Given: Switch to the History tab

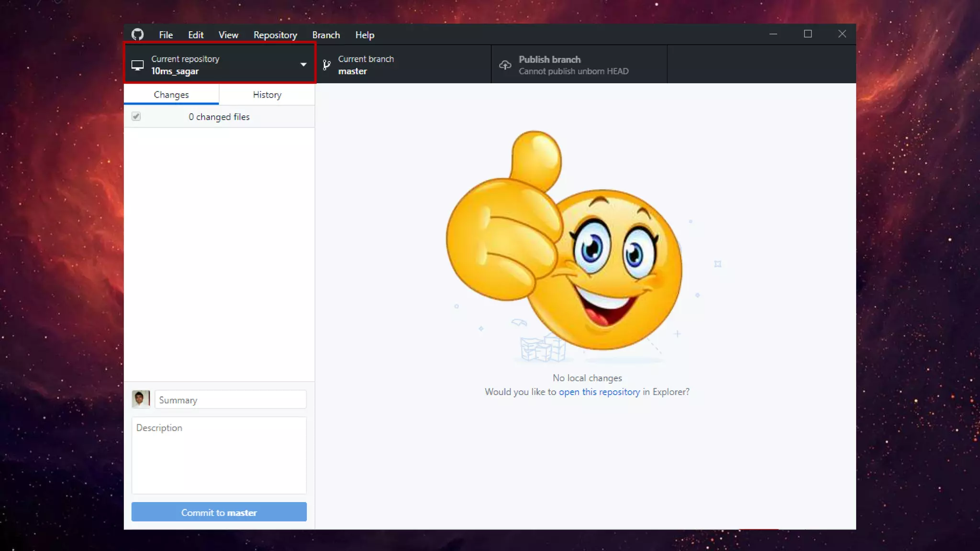Looking at the screenshot, I should [x=267, y=95].
